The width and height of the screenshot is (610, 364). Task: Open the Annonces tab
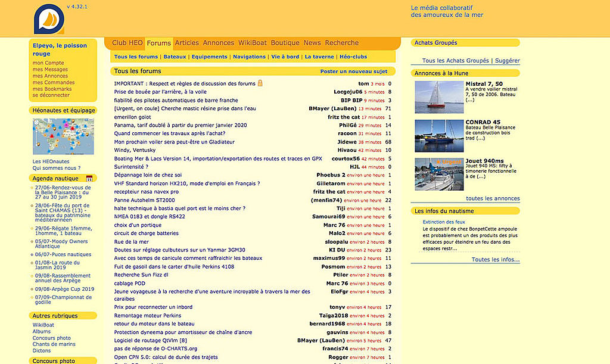point(218,43)
